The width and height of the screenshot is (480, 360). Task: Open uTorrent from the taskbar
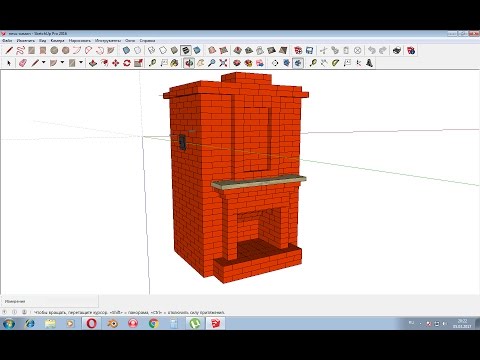[195, 323]
